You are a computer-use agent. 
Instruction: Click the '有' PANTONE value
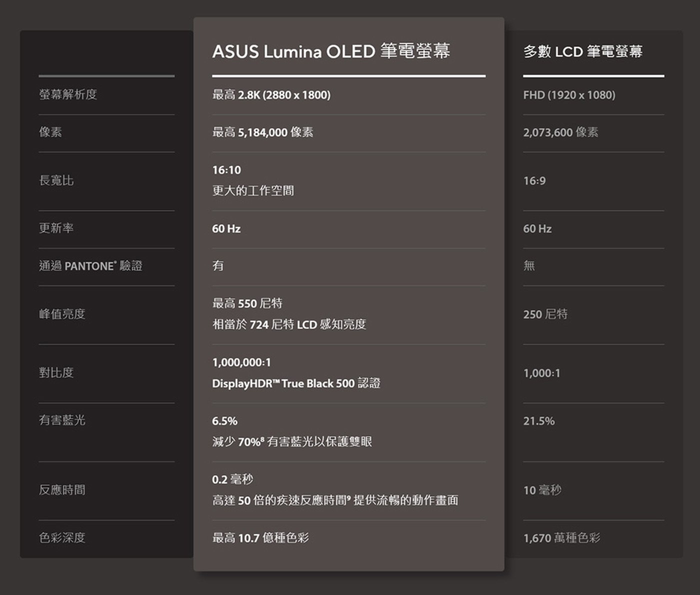click(218, 265)
